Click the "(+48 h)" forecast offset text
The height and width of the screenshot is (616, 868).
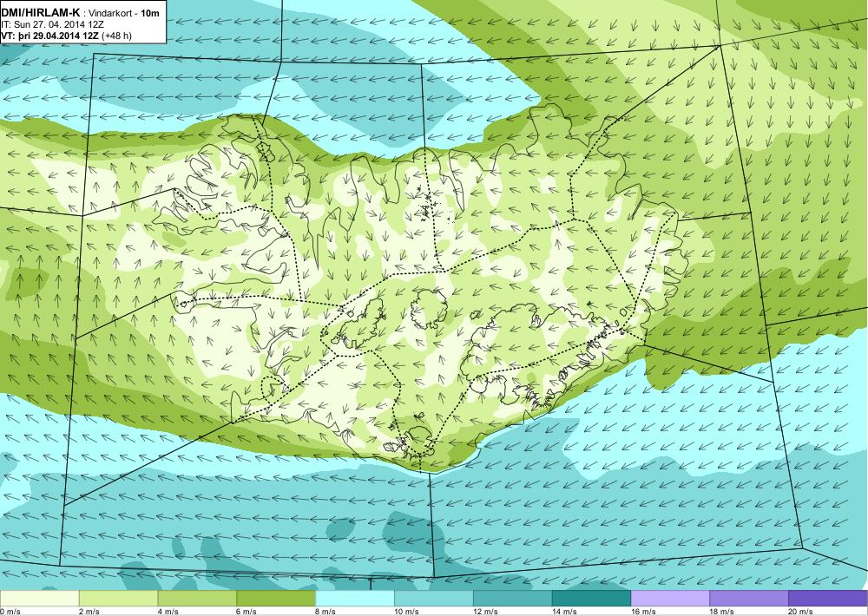coord(119,36)
